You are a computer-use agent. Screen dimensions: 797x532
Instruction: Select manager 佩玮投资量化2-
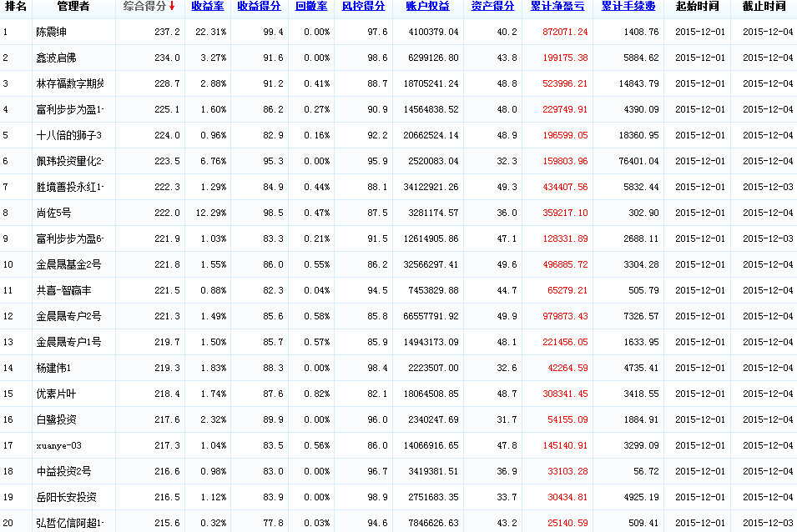coord(70,162)
